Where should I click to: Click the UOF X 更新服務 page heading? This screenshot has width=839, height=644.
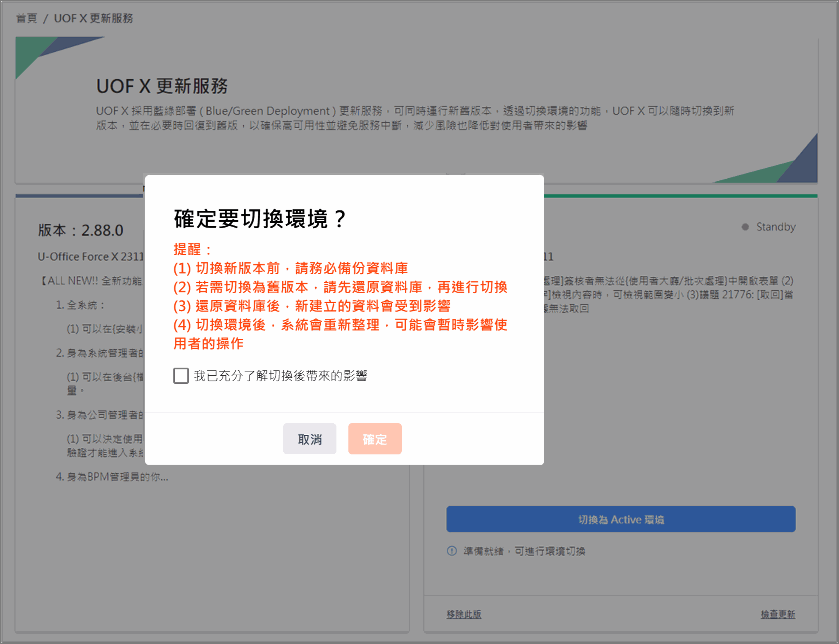(162, 86)
